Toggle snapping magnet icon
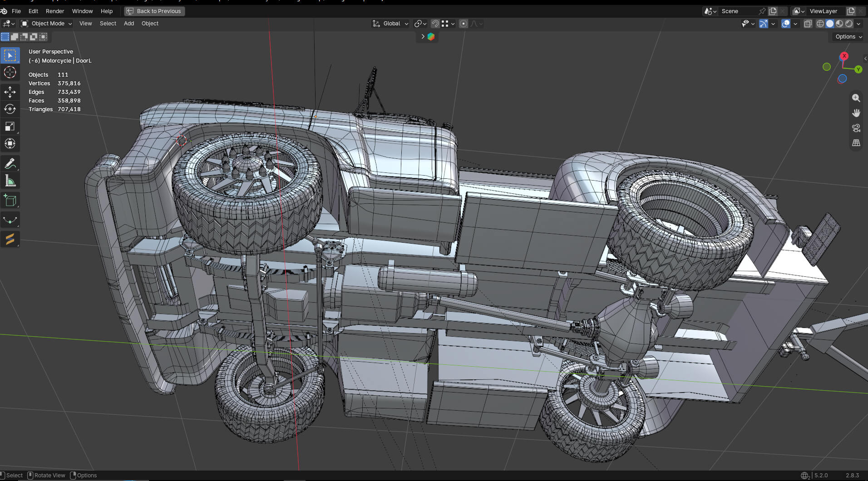868x481 pixels. [x=435, y=24]
